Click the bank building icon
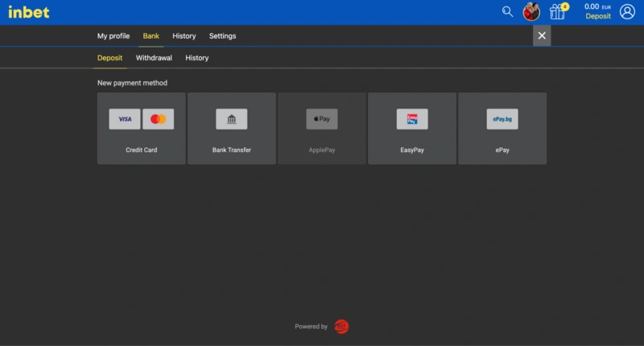 [232, 119]
